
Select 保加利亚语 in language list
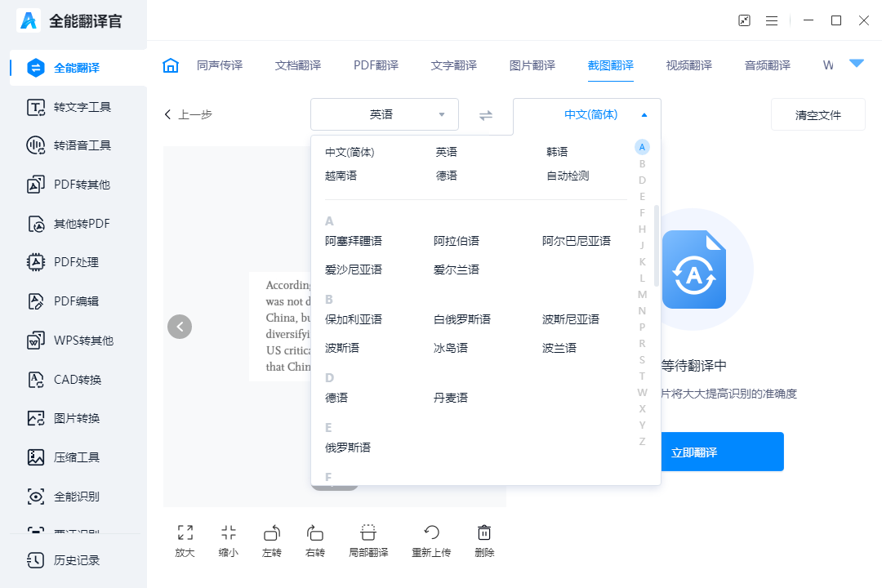[x=354, y=319]
